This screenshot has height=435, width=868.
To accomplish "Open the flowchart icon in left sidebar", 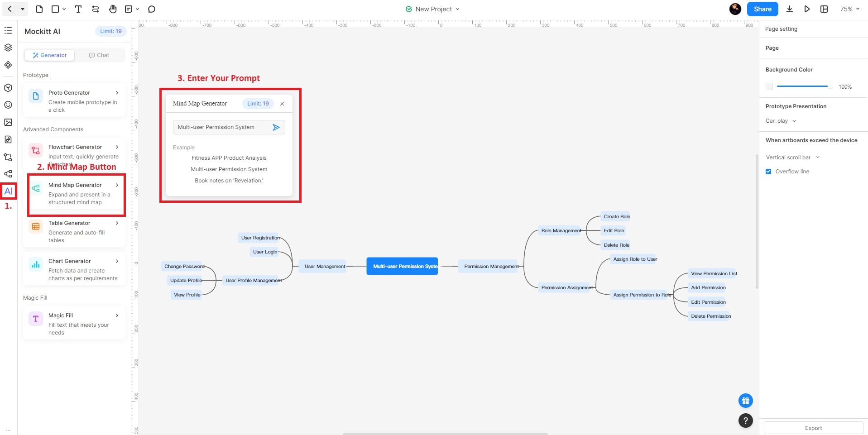I will pos(8,157).
